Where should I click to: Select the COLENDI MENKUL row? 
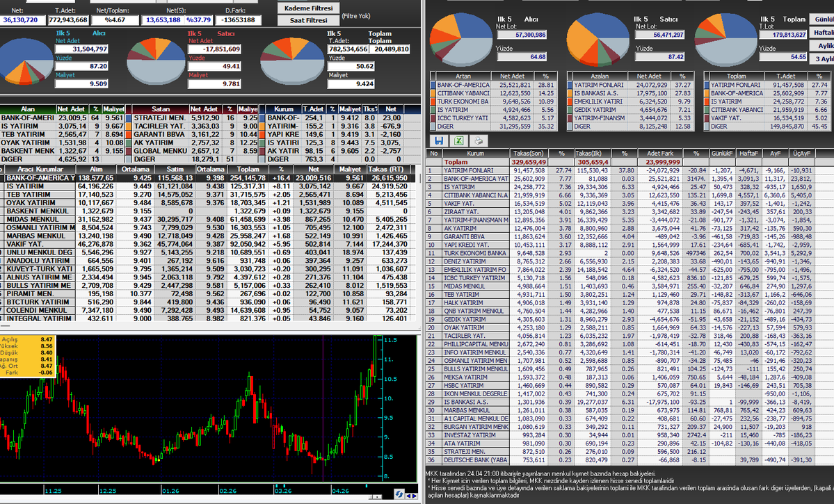point(207,310)
